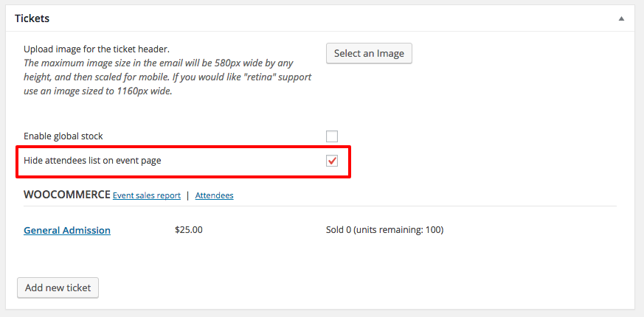
Task: Open the General Admission ticket link
Action: 67,230
